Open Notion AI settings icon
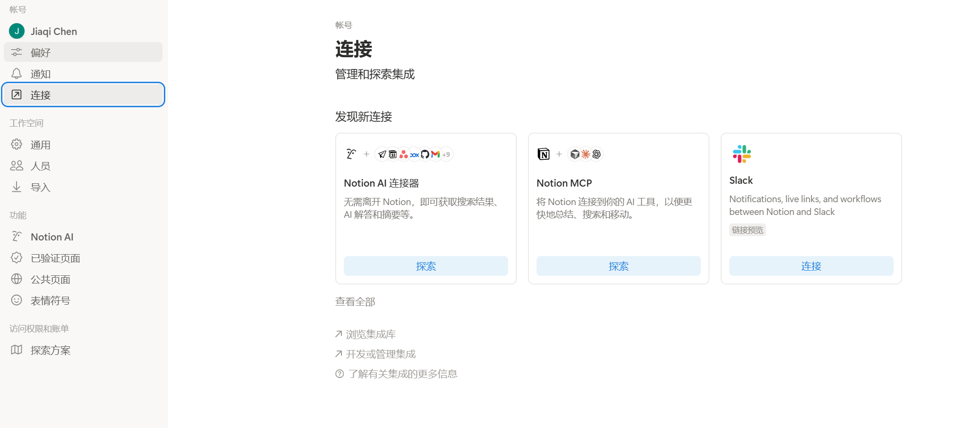 click(17, 236)
